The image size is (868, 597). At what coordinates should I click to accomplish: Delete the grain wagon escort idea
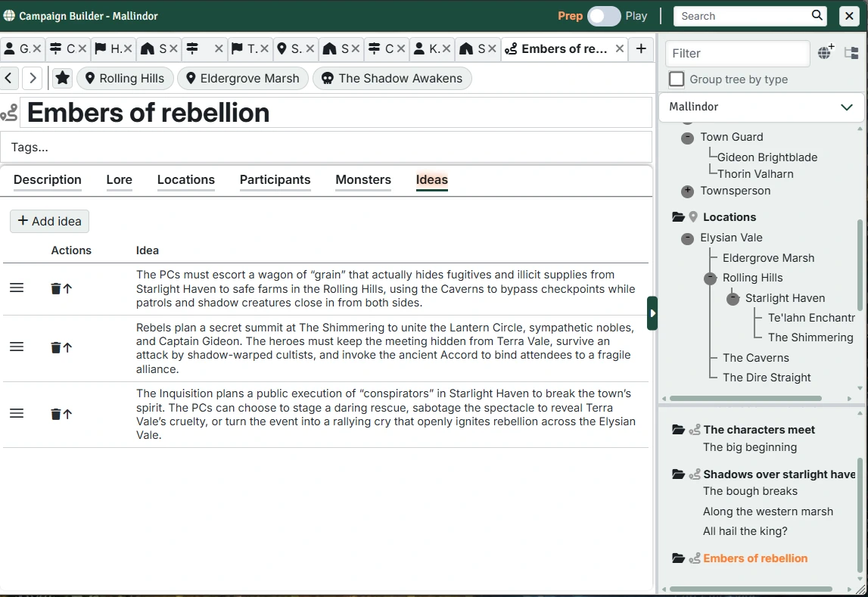point(55,288)
